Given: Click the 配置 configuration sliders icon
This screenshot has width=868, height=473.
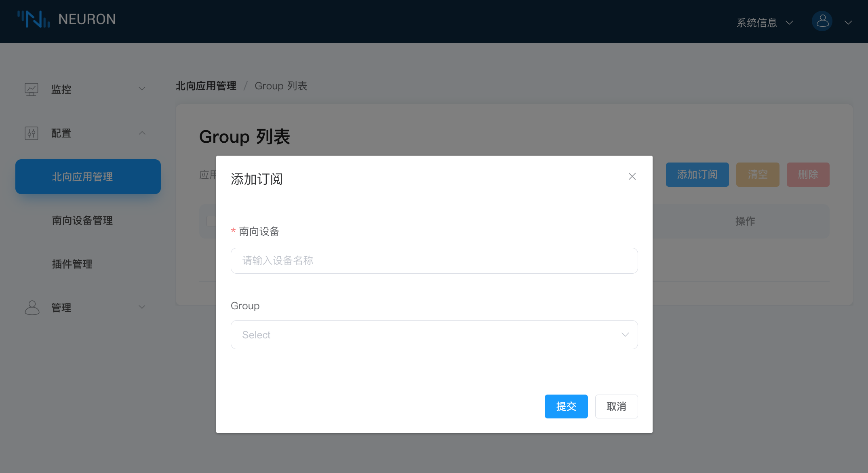Looking at the screenshot, I should 32,133.
